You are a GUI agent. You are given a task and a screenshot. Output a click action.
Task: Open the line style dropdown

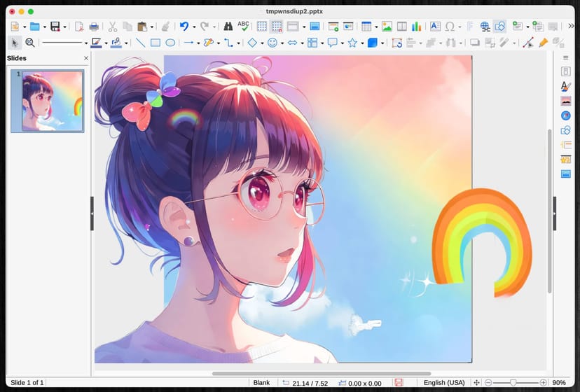coord(85,43)
